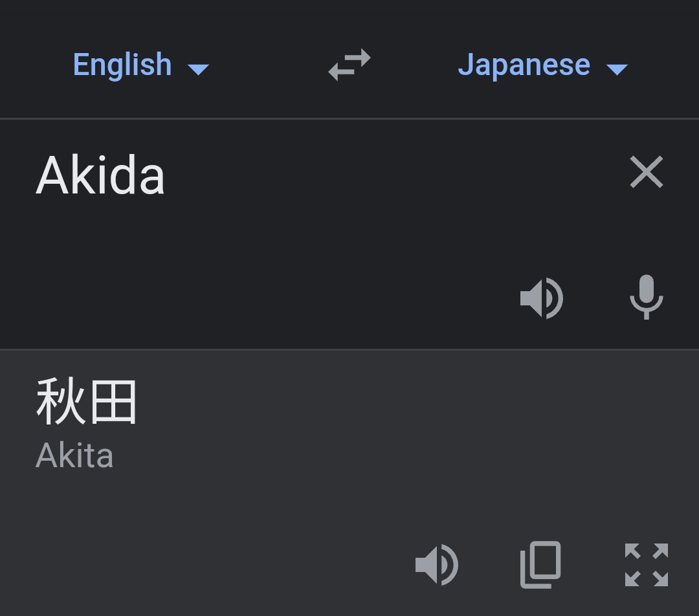Open the English source language dropdown

point(141,65)
